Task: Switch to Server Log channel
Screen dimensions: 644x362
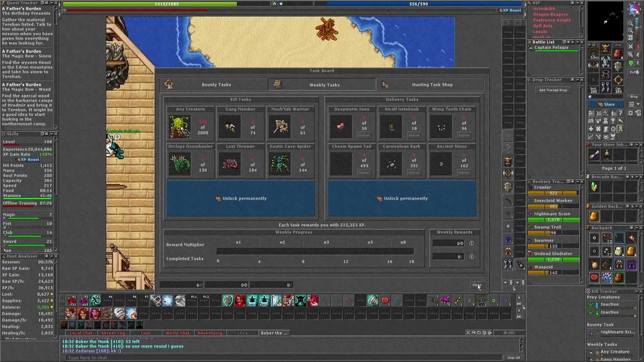Action: [x=113, y=333]
